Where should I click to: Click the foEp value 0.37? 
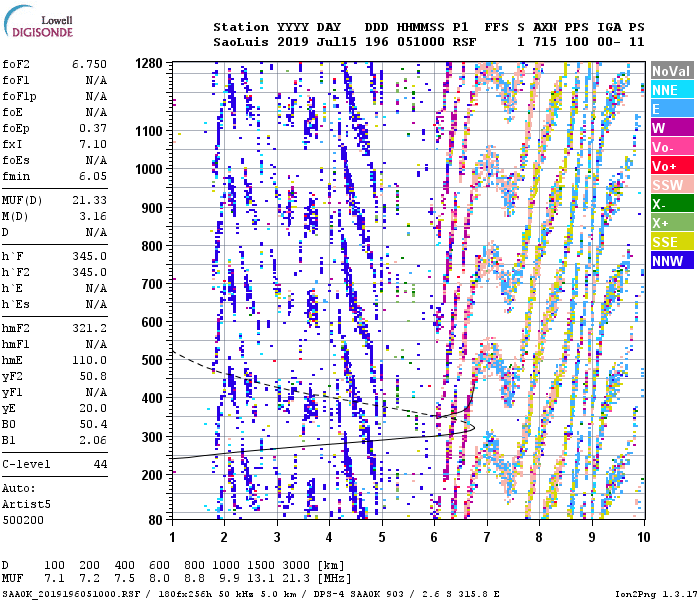93,129
